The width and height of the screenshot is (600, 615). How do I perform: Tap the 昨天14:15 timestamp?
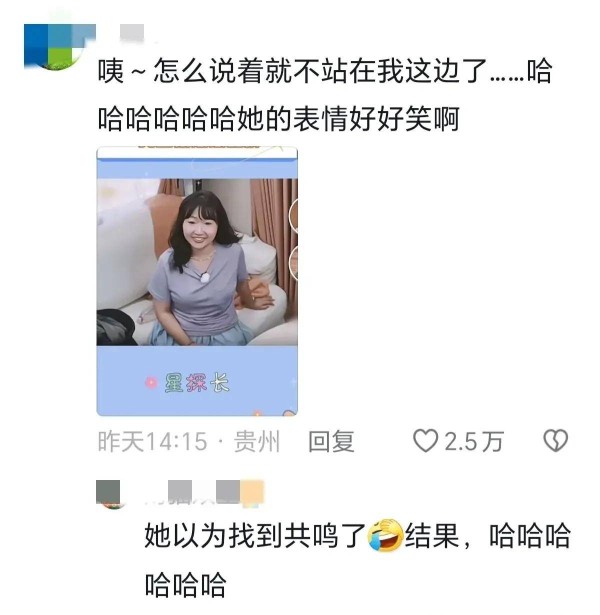(x=152, y=442)
